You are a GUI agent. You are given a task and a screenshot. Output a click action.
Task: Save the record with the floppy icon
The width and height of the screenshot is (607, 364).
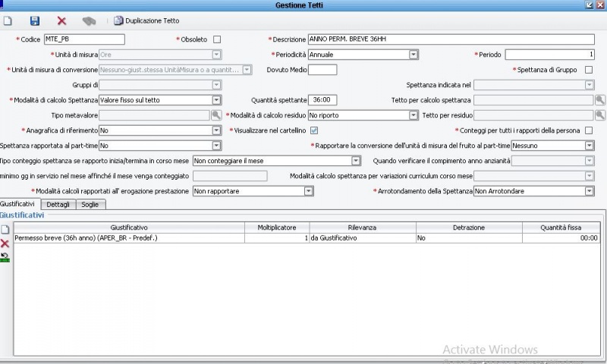point(35,21)
